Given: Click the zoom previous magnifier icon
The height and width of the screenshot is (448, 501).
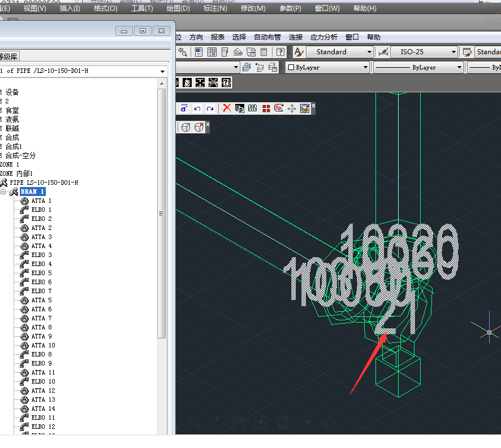Looking at the screenshot, I should coord(183,52).
